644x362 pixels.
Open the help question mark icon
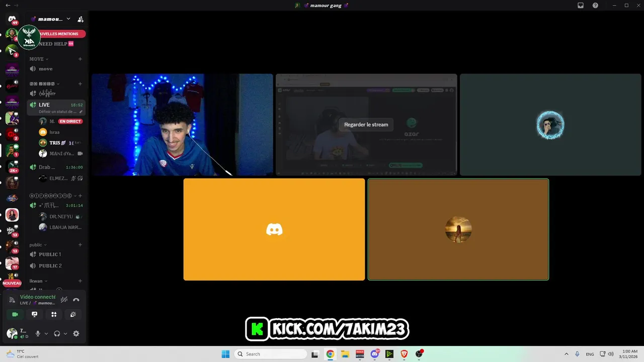[x=595, y=5]
